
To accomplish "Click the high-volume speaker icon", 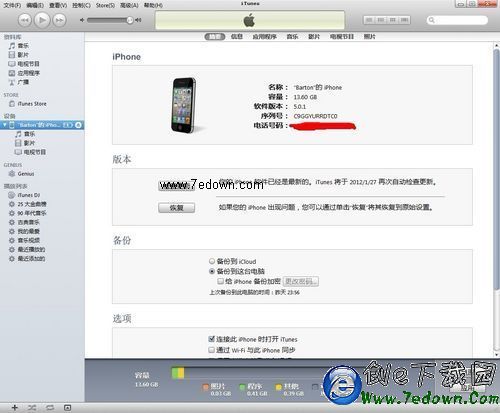I will [138, 20].
